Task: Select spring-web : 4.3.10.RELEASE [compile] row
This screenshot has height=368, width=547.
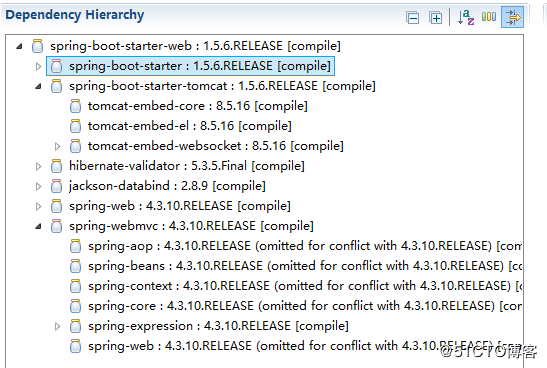Action: (180, 206)
